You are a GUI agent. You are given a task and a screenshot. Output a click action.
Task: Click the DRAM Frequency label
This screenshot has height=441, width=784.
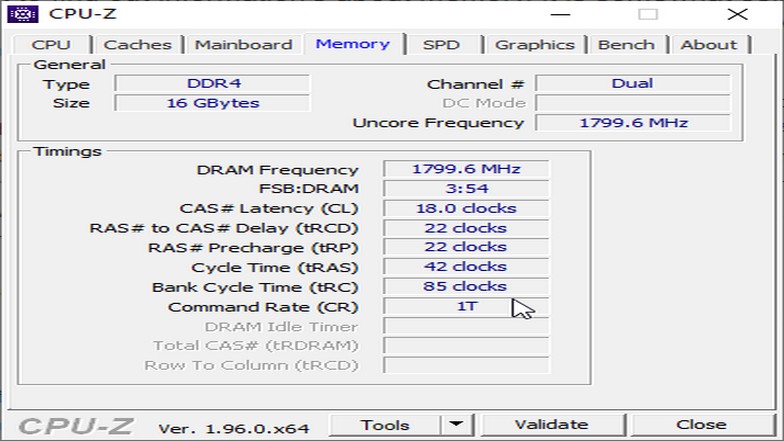click(278, 170)
